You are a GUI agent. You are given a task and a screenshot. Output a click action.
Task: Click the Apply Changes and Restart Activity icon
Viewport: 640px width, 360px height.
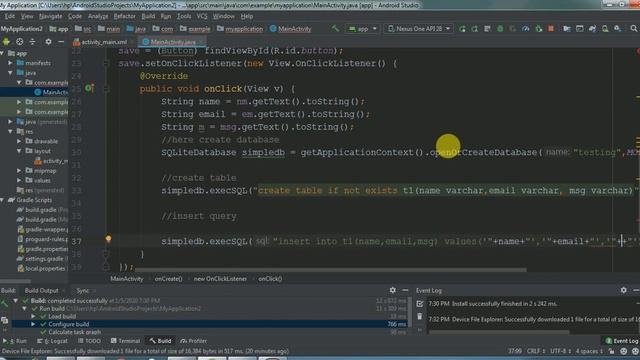(475, 29)
